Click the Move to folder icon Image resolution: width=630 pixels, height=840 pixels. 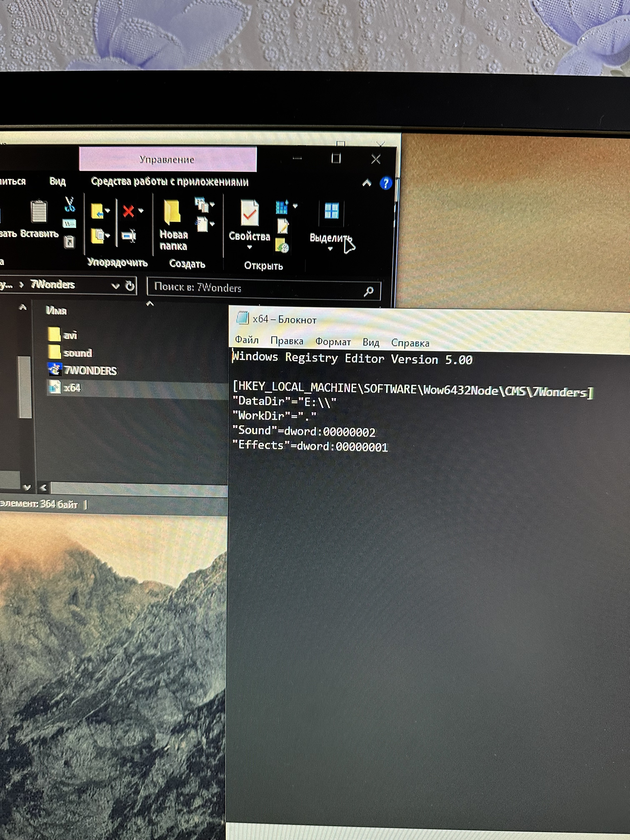pos(97,211)
